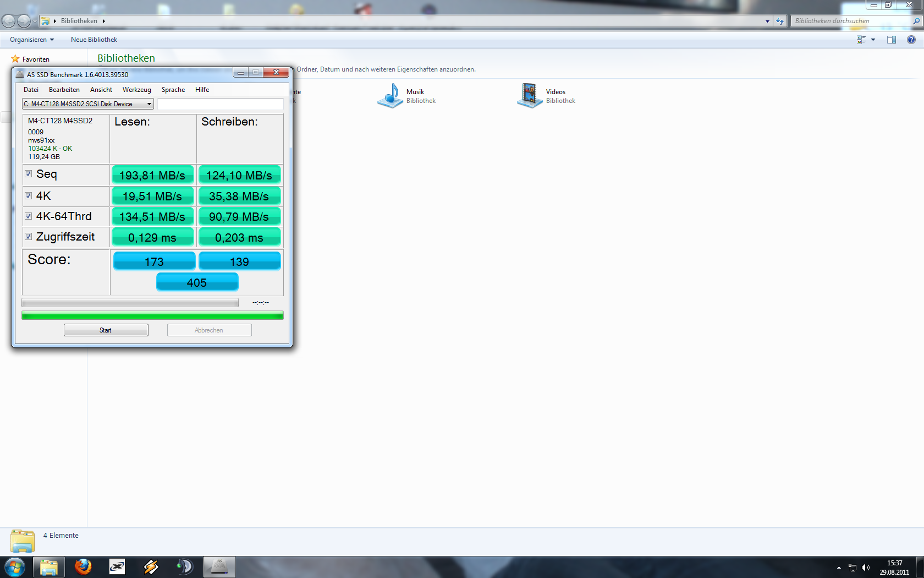This screenshot has height=578, width=924.
Task: Uncheck the 4K test checkbox
Action: [29, 195]
